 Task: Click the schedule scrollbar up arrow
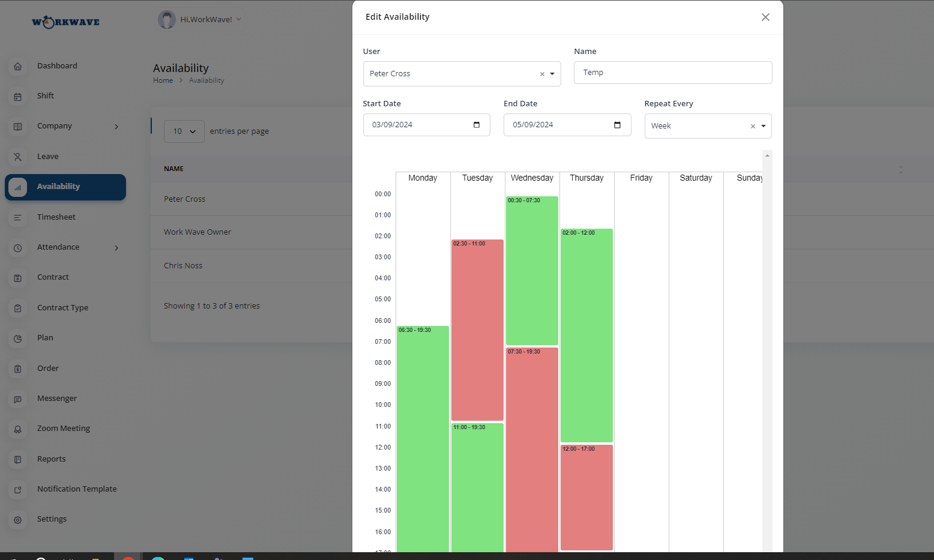click(x=767, y=155)
